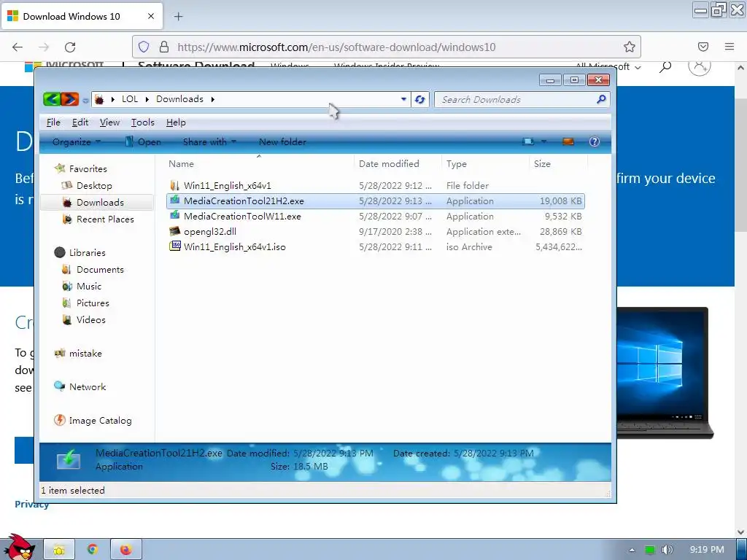The height and width of the screenshot is (560, 747).
Task: Expand the Share with dropdown
Action: (209, 142)
